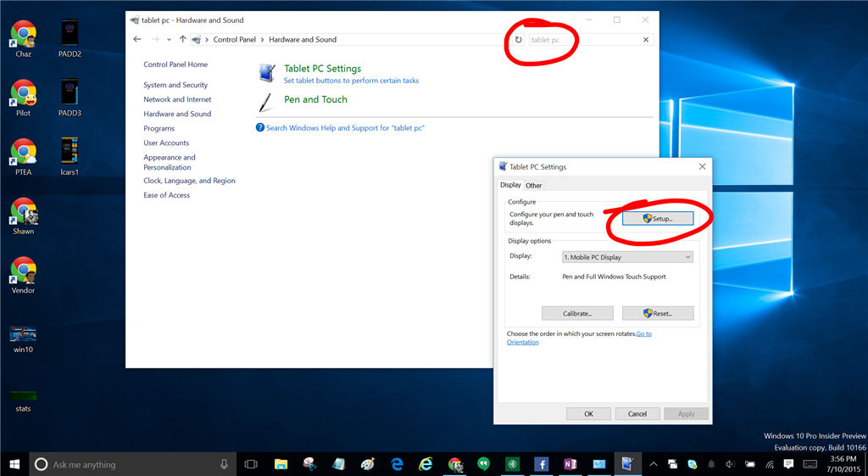This screenshot has height=476, width=868.
Task: Open User Accounts category
Action: [x=166, y=143]
